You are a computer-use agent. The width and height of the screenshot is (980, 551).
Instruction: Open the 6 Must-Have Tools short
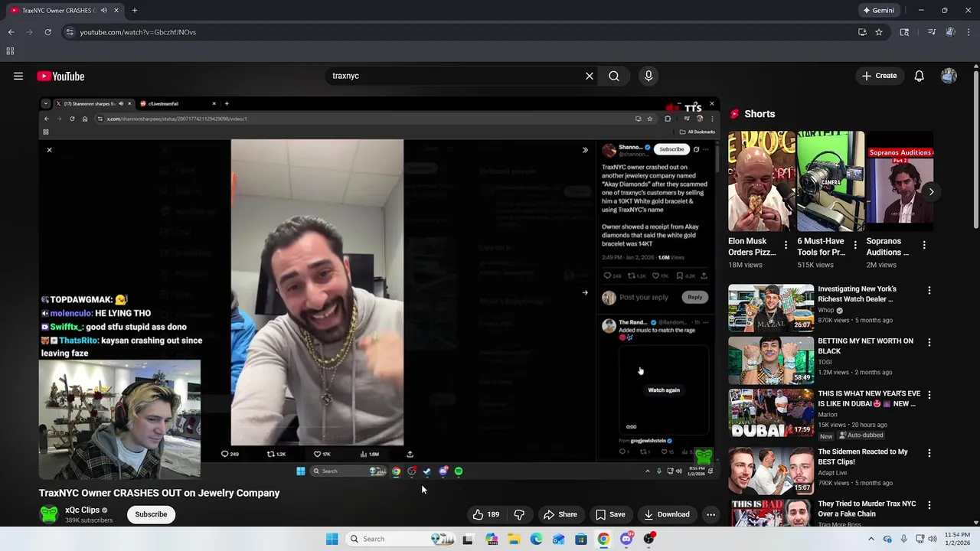pos(831,181)
